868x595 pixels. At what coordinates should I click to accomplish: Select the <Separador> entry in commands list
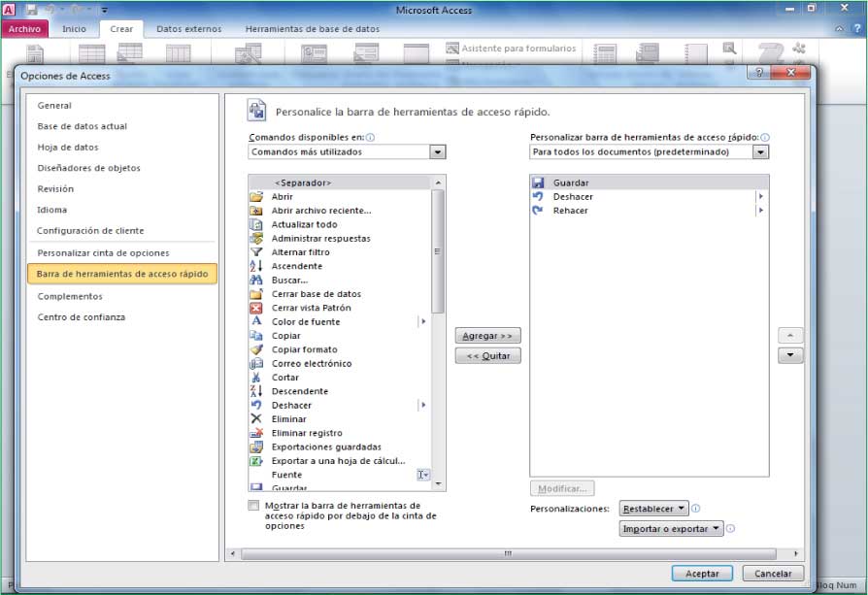pos(340,182)
